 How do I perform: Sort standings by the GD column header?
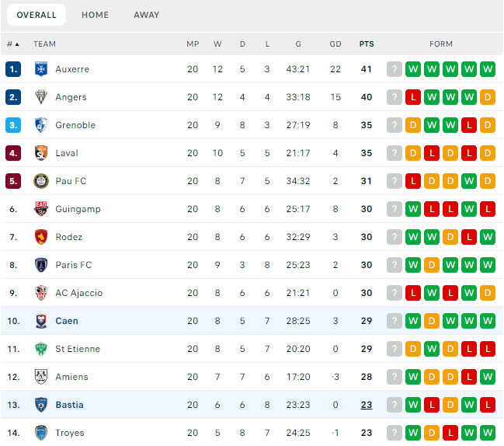point(335,44)
